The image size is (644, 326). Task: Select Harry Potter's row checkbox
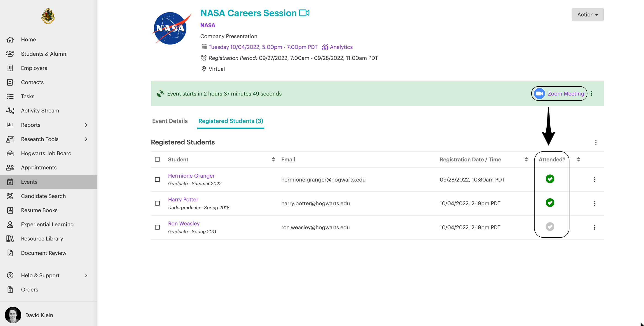click(x=157, y=203)
